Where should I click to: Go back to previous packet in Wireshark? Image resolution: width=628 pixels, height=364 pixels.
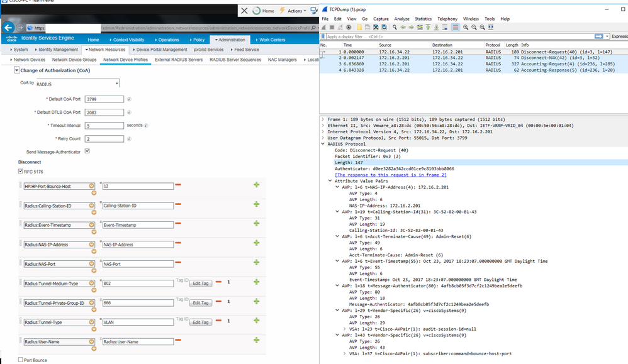[403, 27]
